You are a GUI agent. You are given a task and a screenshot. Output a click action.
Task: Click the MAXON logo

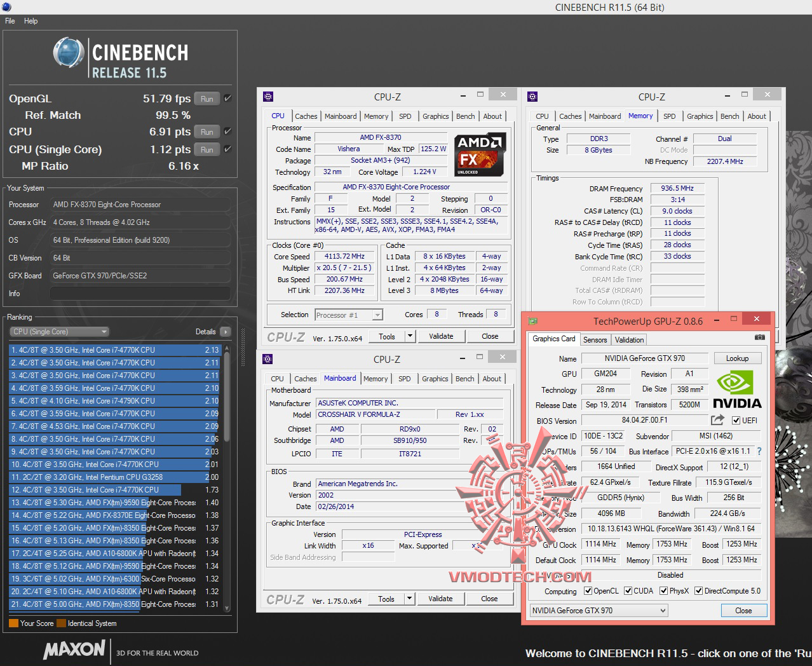tap(74, 649)
